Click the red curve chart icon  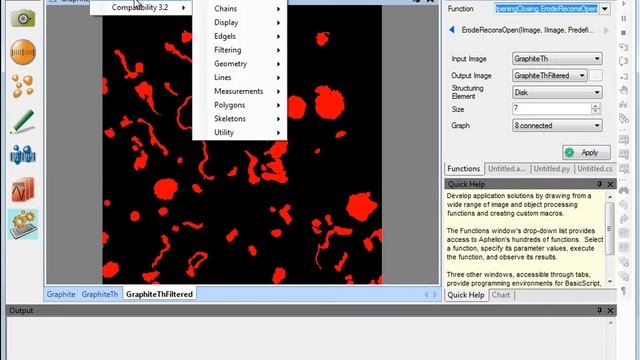pyautogui.click(x=23, y=189)
